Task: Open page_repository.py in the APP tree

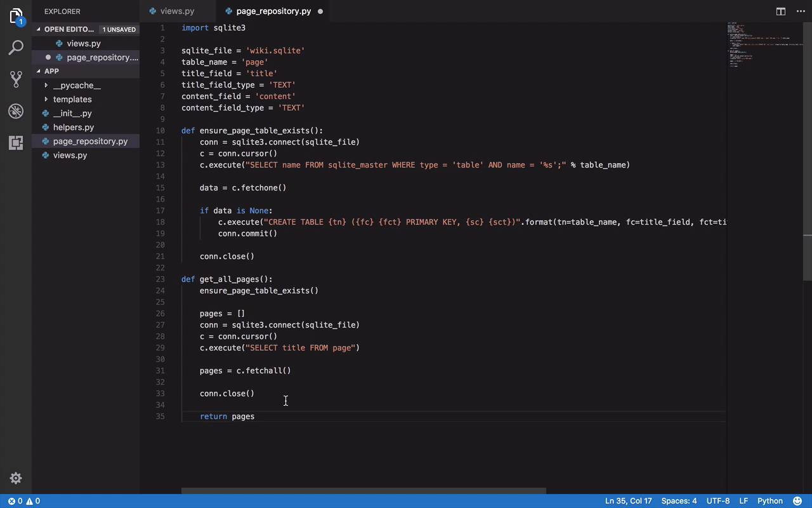Action: (90, 142)
